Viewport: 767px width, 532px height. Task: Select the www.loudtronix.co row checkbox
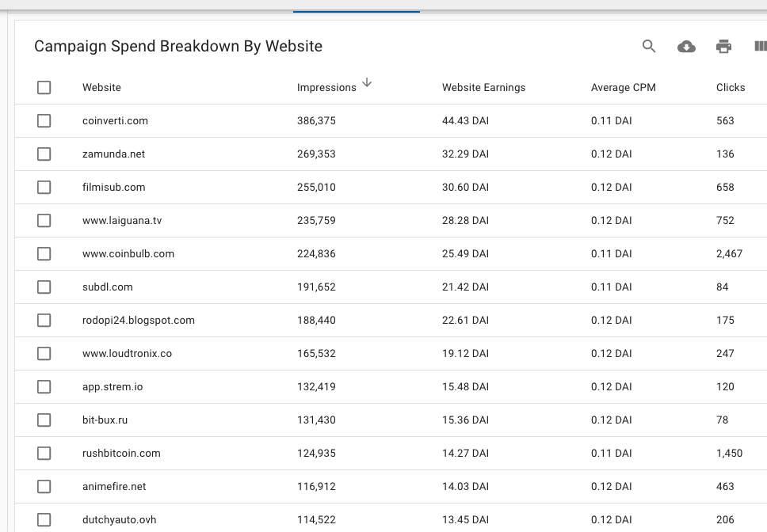click(x=44, y=353)
